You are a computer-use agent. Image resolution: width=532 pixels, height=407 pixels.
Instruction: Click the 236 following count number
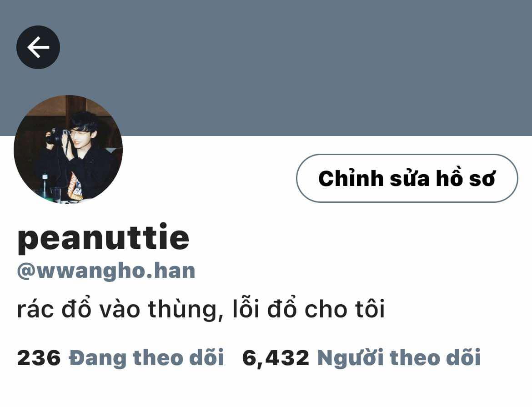[x=39, y=358]
